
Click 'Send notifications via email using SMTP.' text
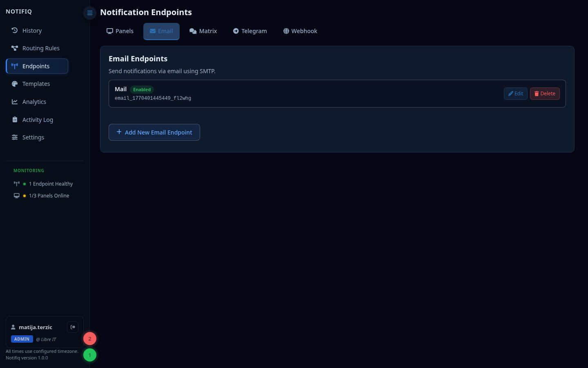(x=162, y=71)
